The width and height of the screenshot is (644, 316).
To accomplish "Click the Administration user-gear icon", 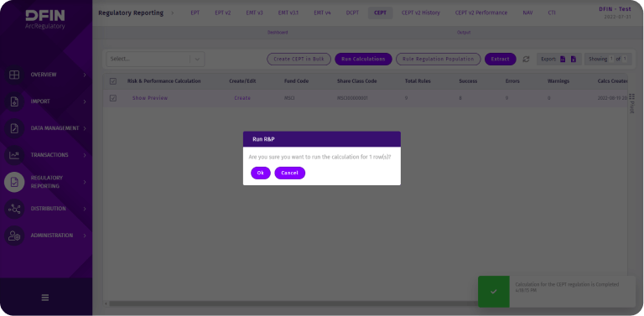I will pyautogui.click(x=14, y=236).
